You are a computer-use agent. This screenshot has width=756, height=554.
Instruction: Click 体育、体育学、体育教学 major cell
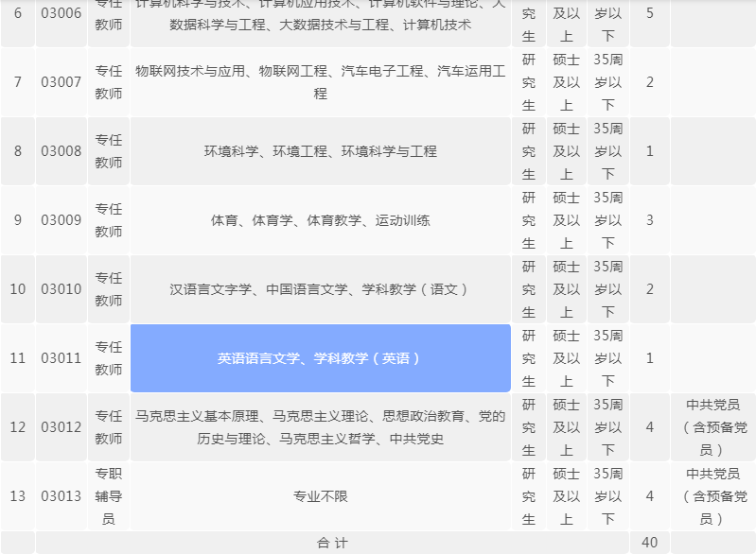[321, 220]
